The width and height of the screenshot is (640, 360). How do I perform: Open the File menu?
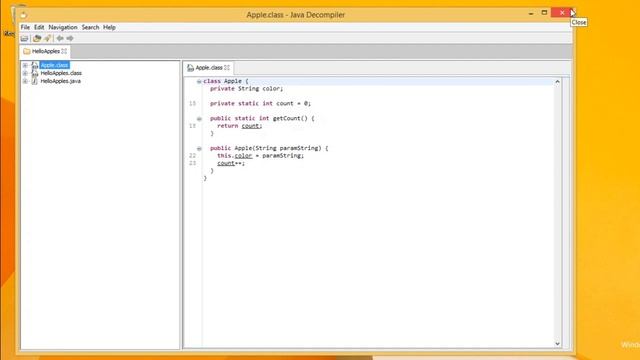tap(25, 27)
